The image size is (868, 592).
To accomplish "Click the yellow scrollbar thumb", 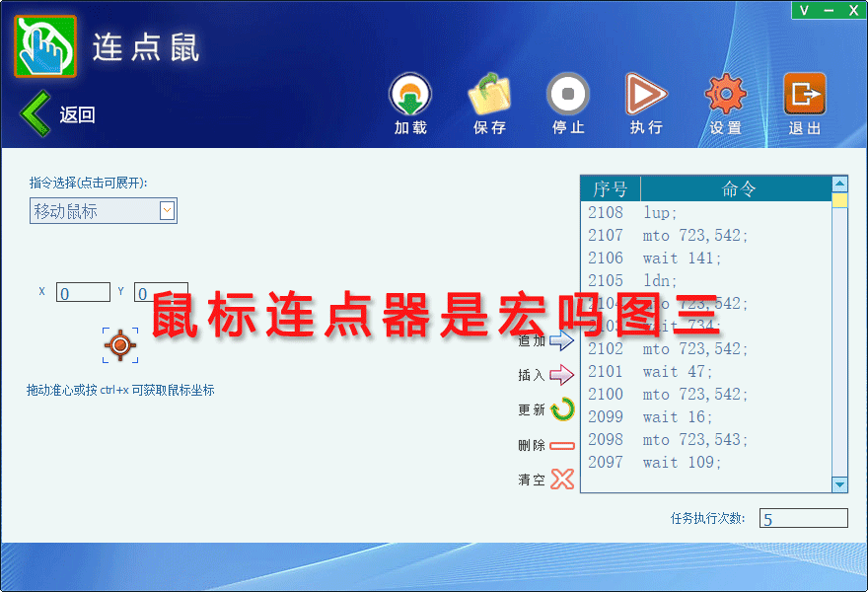I will 839,200.
